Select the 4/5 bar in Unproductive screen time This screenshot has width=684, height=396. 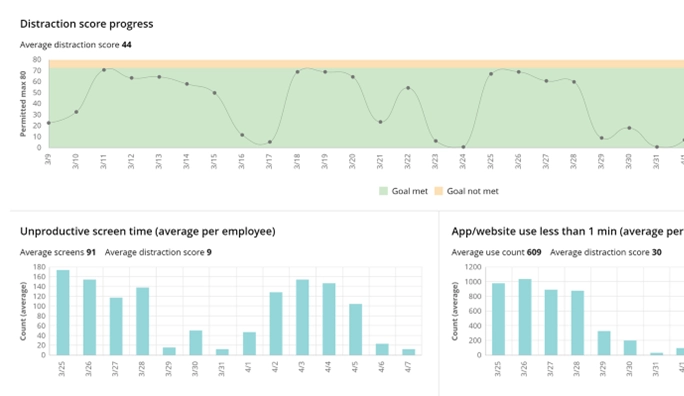tap(356, 330)
